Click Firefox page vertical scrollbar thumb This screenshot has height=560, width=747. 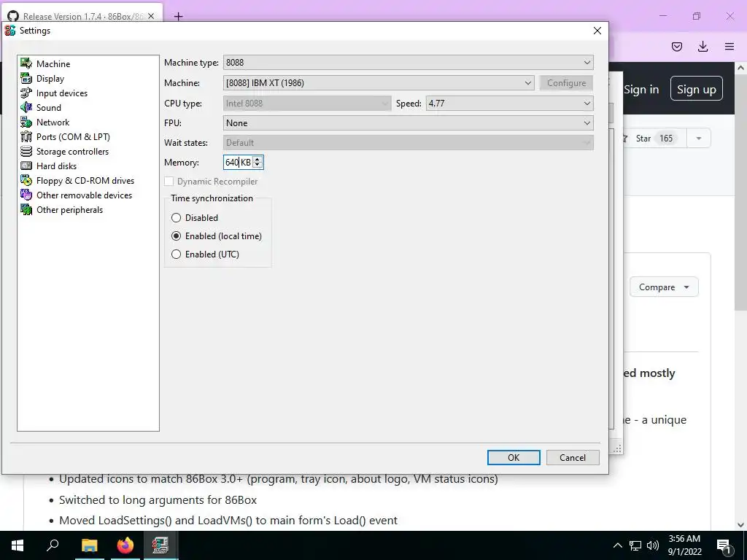(x=741, y=192)
